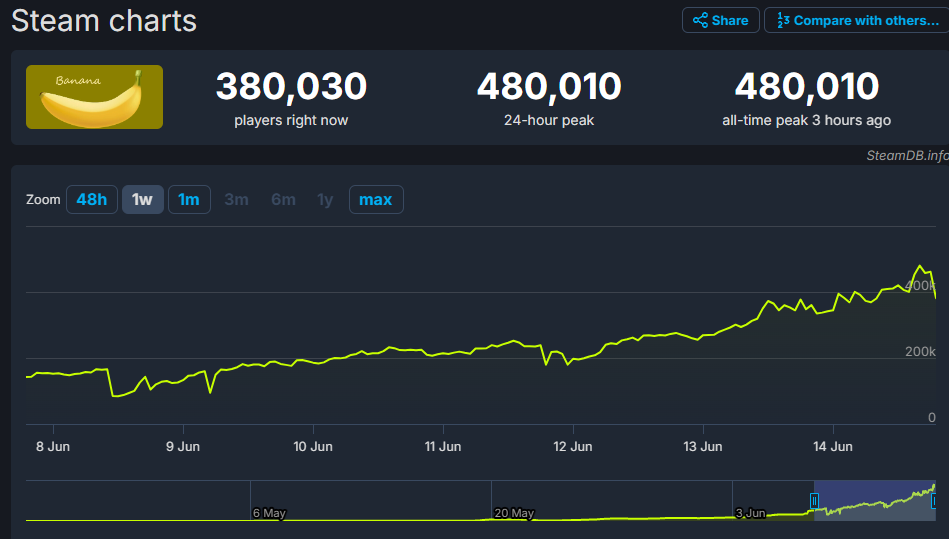Open Compare with others option
Image resolution: width=949 pixels, height=539 pixels.
857,21
